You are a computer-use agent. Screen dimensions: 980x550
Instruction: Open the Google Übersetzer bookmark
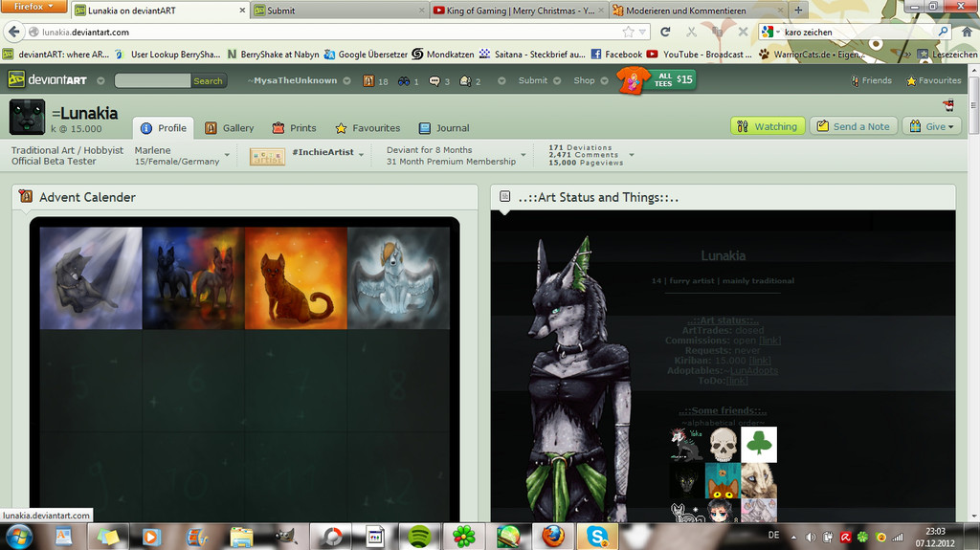pos(366,55)
